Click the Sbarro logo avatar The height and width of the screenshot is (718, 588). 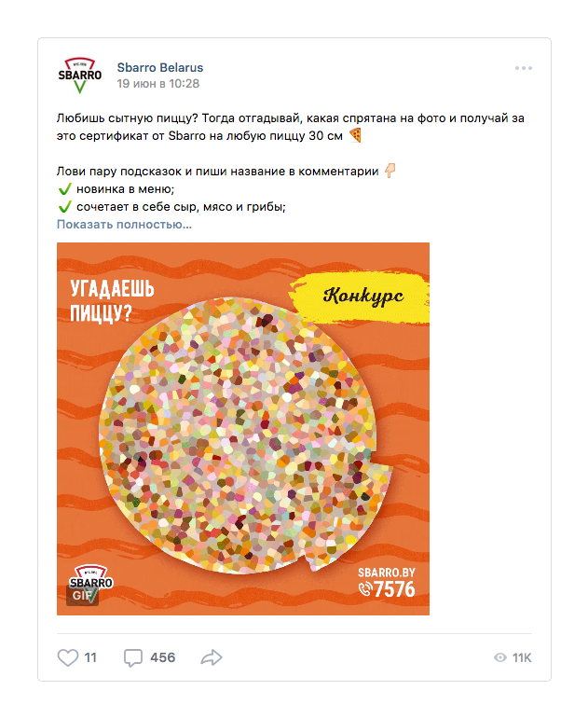point(79,76)
